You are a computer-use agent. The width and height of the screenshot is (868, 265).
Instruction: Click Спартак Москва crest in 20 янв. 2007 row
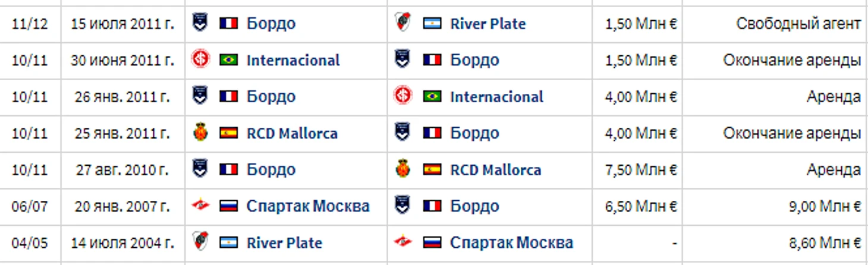click(201, 206)
